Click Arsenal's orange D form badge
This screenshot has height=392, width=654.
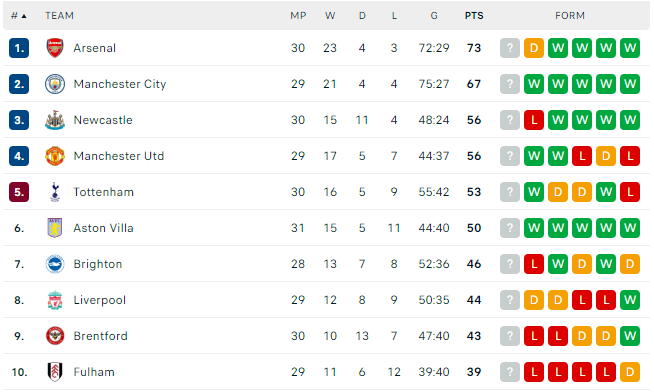[534, 48]
